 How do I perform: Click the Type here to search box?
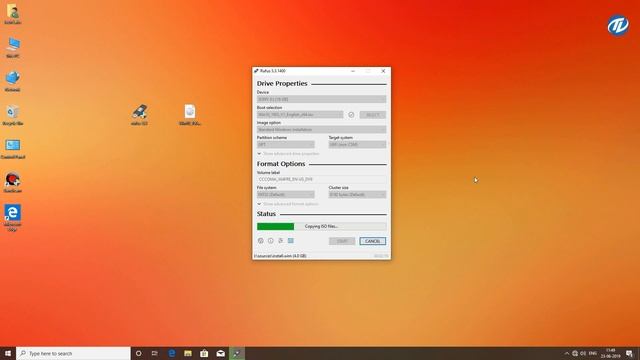tap(73, 353)
